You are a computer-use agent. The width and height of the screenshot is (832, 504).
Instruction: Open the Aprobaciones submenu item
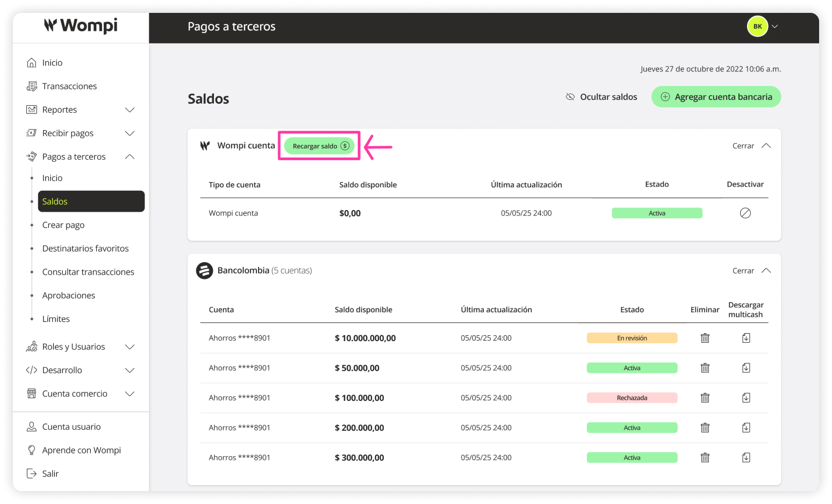[x=69, y=296]
